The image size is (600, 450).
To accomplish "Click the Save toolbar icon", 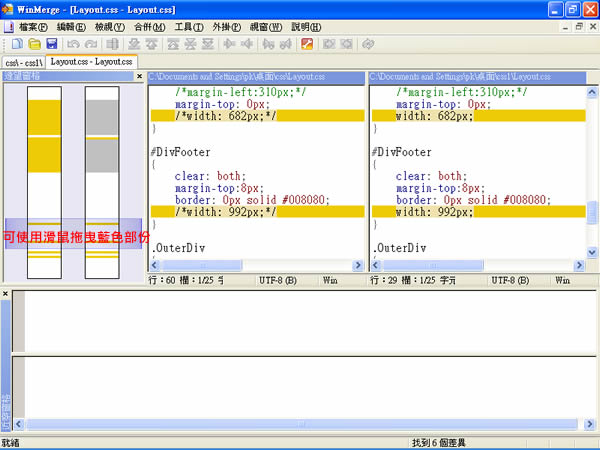I will [51, 44].
